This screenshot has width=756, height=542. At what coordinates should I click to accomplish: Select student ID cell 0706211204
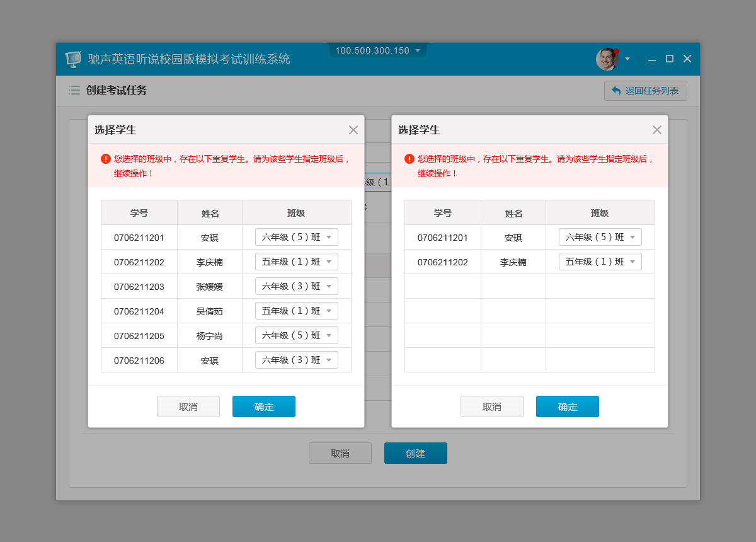[139, 311]
